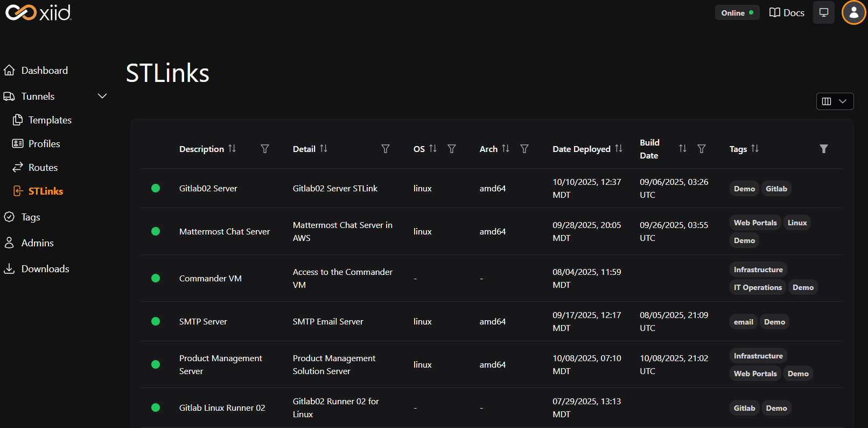Open the filter for Description column
Screen dimensions: 868x428
click(x=264, y=149)
